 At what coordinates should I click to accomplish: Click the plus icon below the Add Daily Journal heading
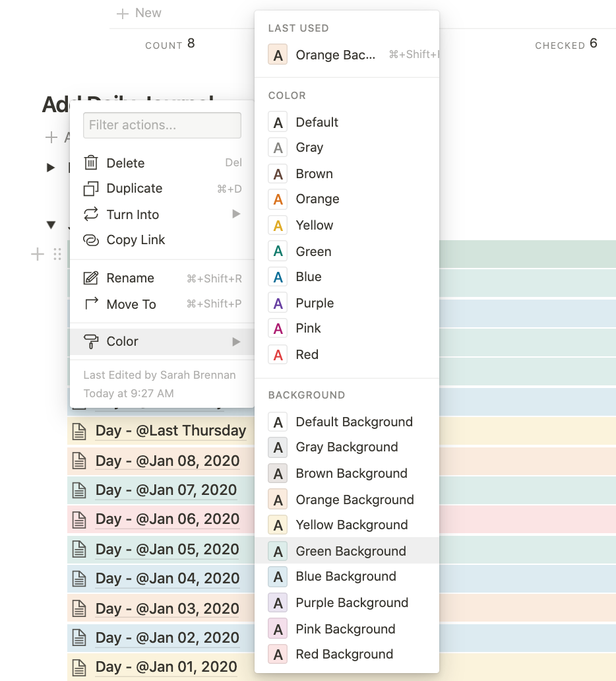pos(51,137)
